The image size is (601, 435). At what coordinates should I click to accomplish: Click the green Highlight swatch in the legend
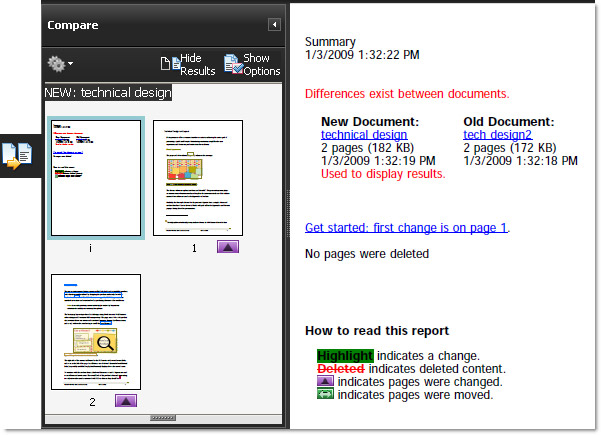click(345, 355)
